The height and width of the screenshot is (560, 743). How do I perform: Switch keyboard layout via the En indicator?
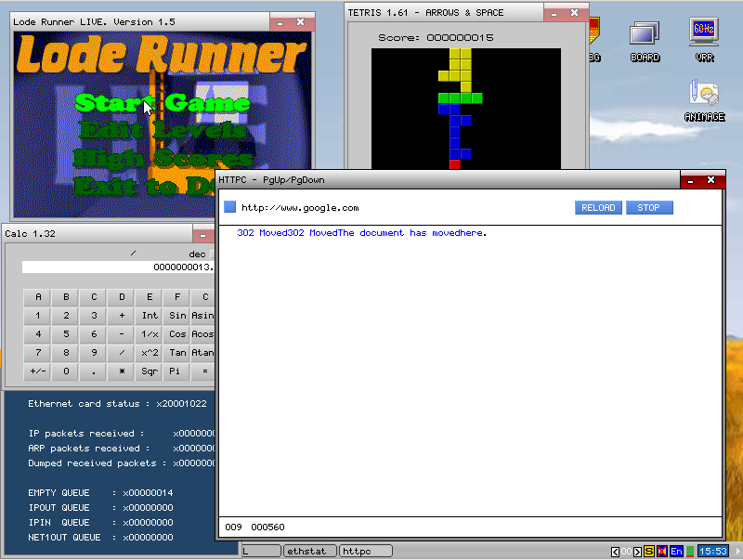click(x=676, y=552)
